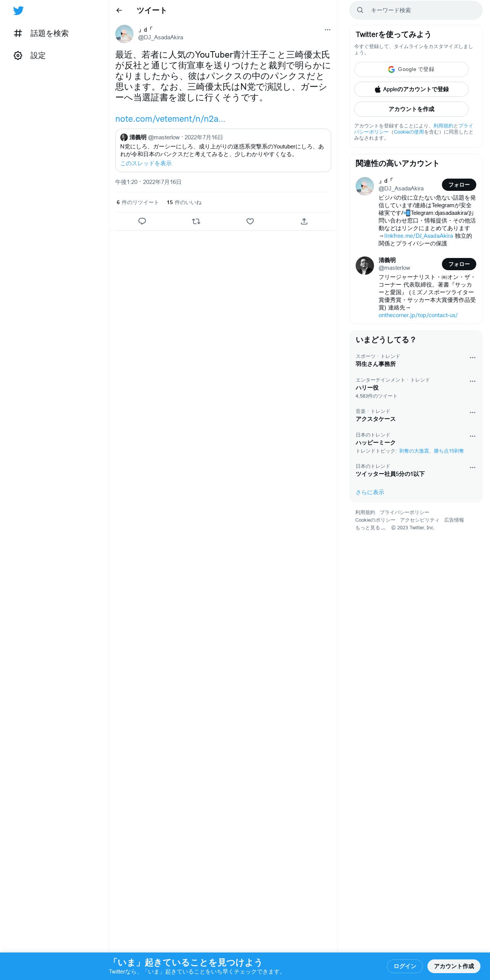Click the reply speech bubble icon
Image resolution: width=490 pixels, height=980 pixels.
tap(142, 221)
